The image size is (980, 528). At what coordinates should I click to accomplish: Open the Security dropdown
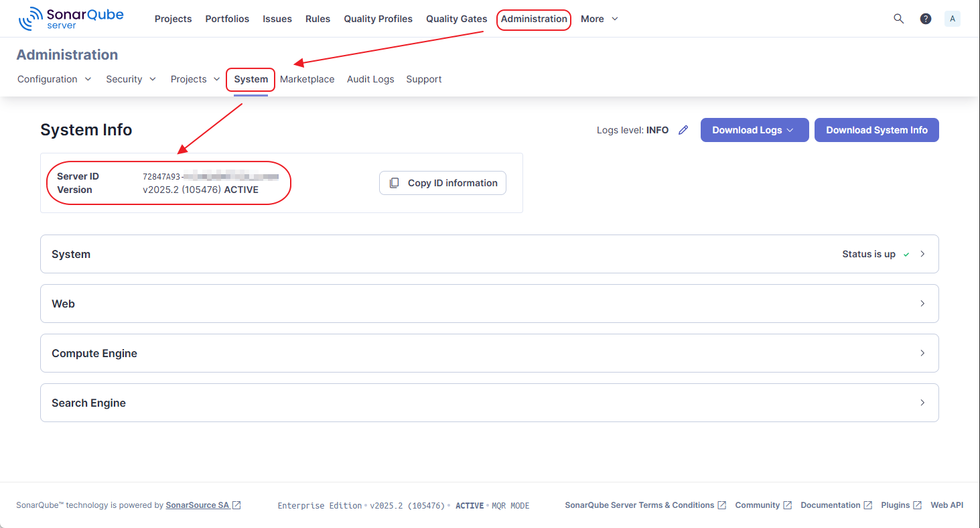coord(131,79)
